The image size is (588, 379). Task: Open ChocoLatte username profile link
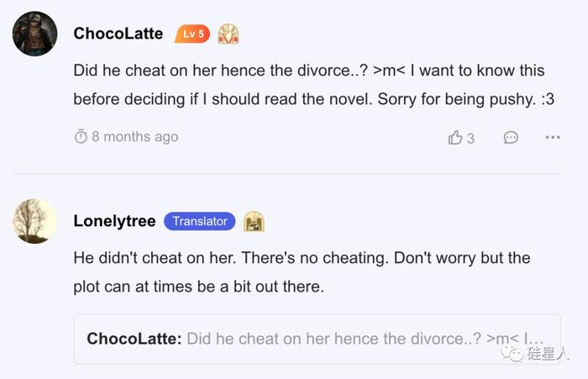pos(118,34)
